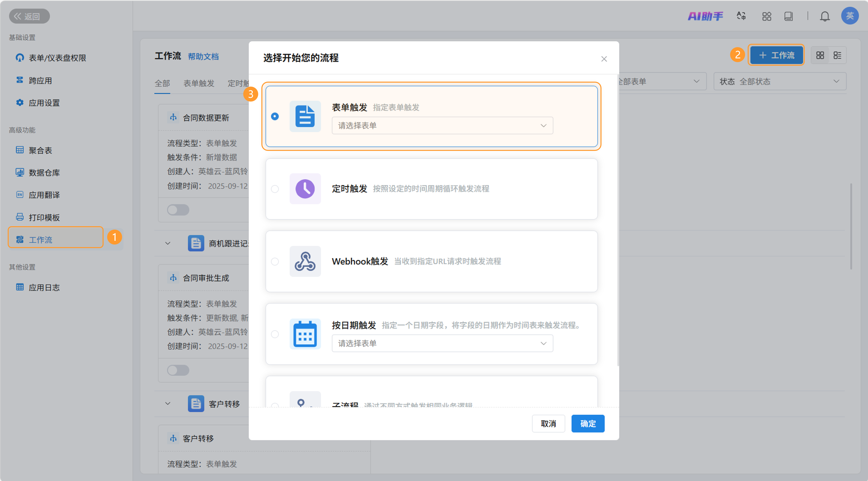Open 请选择表单 dropdown under 按日期触发
868x481 pixels.
pyautogui.click(x=442, y=343)
